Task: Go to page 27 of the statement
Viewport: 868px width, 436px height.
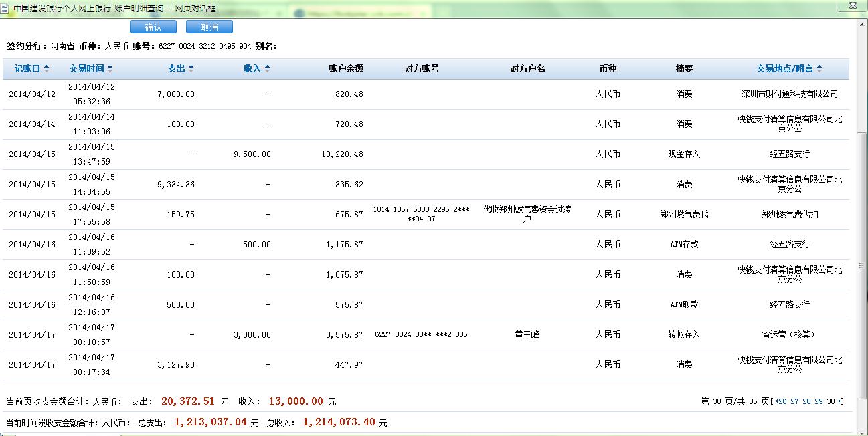Action: pos(794,402)
